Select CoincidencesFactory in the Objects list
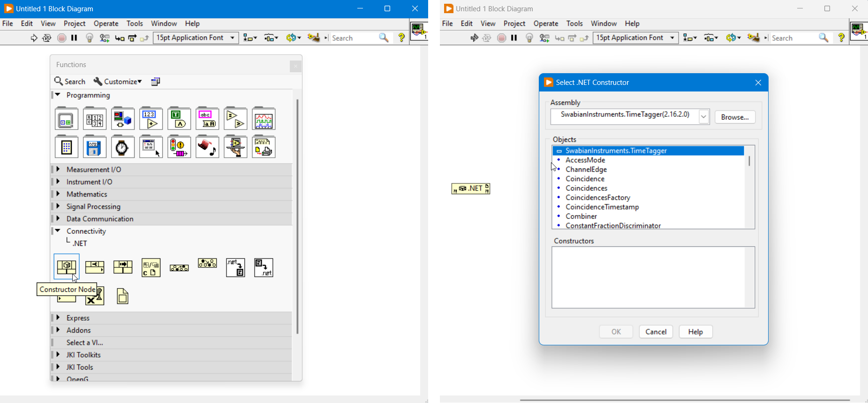Viewport: 868px width, 403px height. point(598,198)
